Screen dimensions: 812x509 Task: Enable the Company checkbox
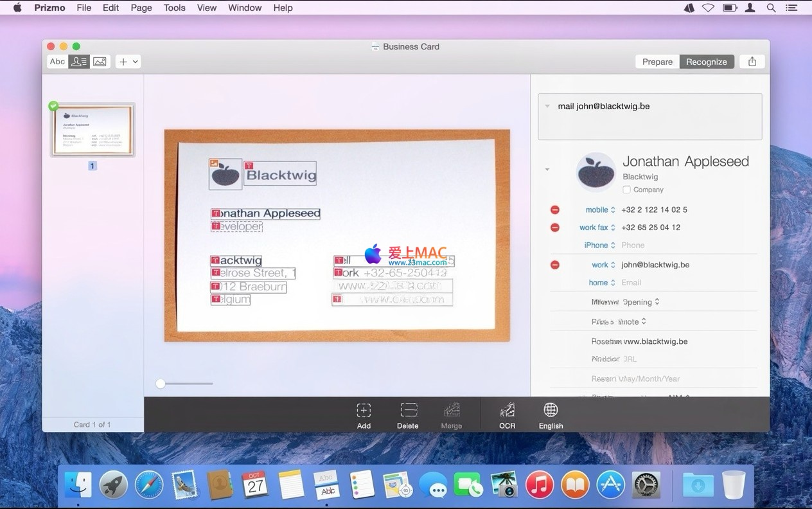tap(627, 190)
